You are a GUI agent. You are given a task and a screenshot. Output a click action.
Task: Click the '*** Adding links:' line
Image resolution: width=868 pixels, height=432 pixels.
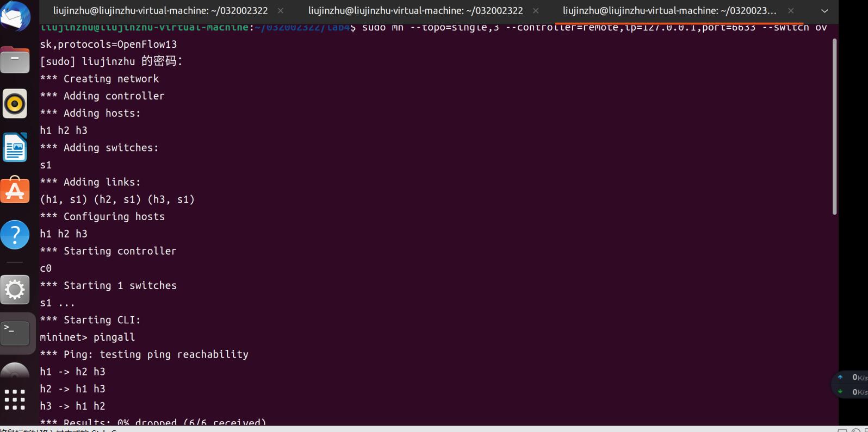90,182
